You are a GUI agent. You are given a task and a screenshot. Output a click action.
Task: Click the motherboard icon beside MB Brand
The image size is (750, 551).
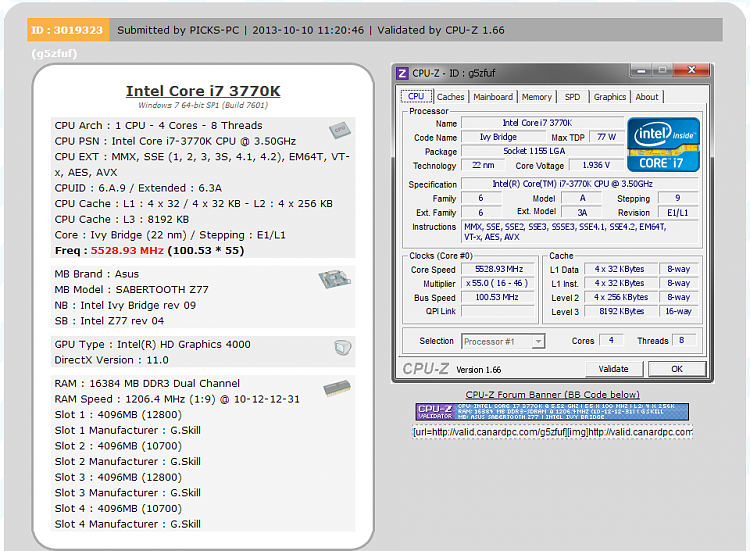click(335, 279)
